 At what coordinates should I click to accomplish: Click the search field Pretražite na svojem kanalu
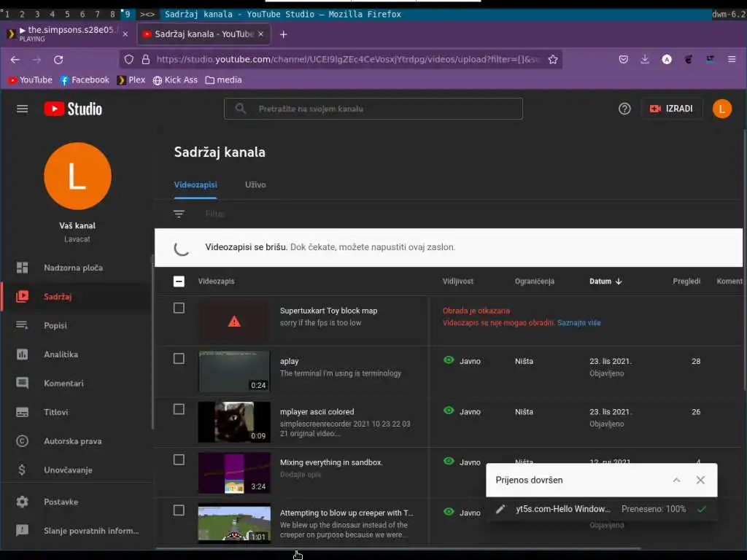(x=373, y=109)
